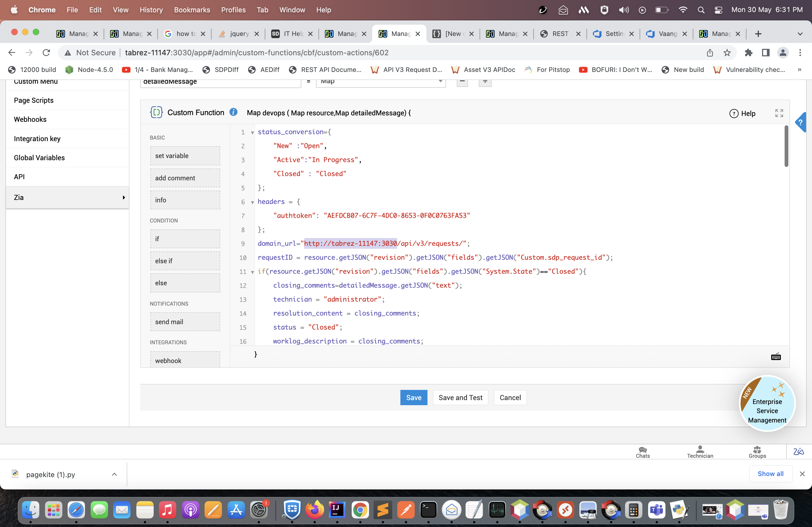Open Technician panel in bottom bar
812x527 pixels.
[700, 452]
